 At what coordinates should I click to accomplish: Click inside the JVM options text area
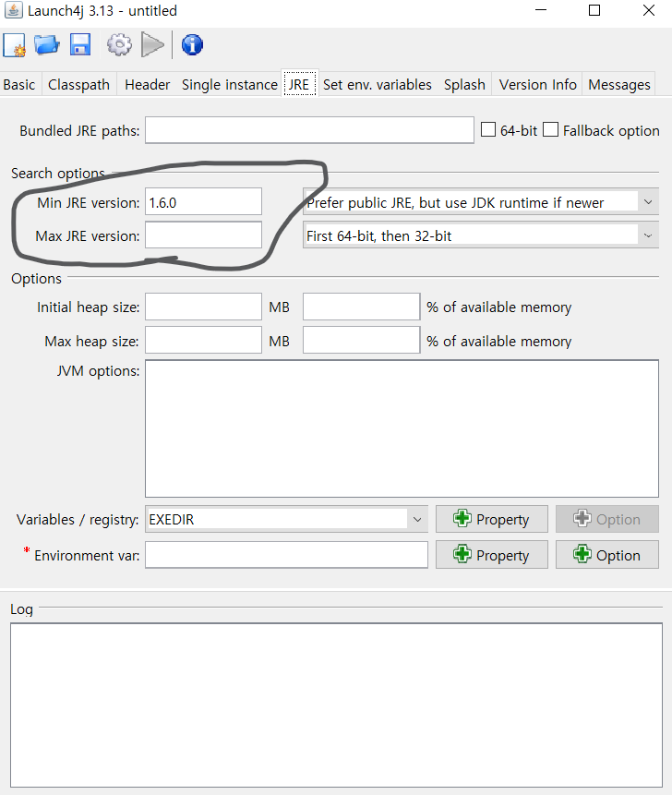coord(402,429)
